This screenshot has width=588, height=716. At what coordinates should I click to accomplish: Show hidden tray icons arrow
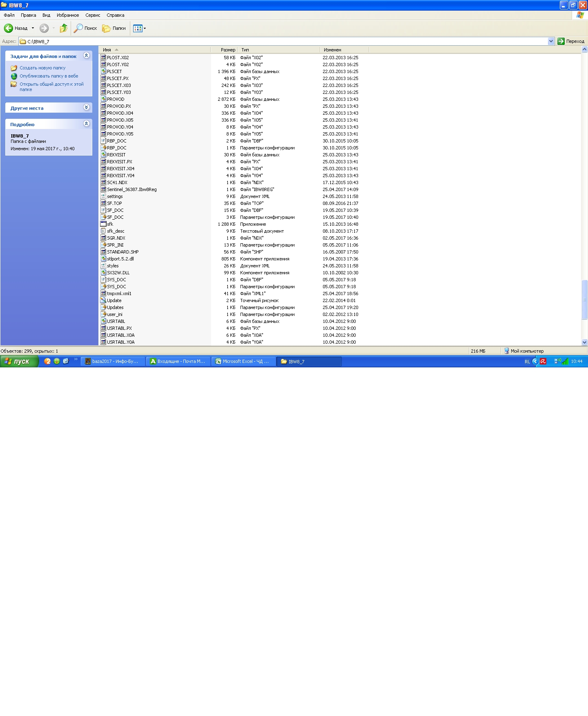pos(535,361)
